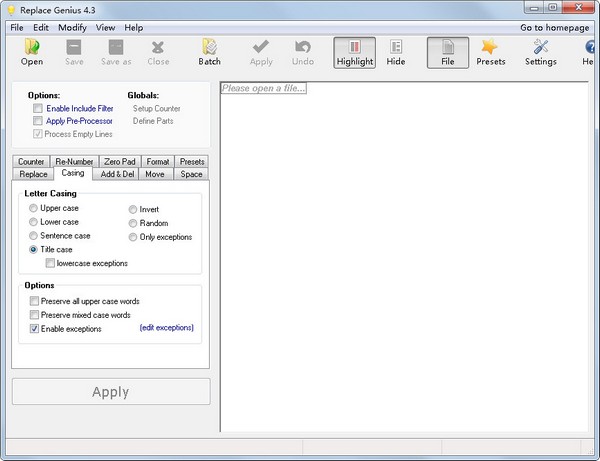This screenshot has width=600, height=461.
Task: Switch to the Space tab
Action: [191, 174]
